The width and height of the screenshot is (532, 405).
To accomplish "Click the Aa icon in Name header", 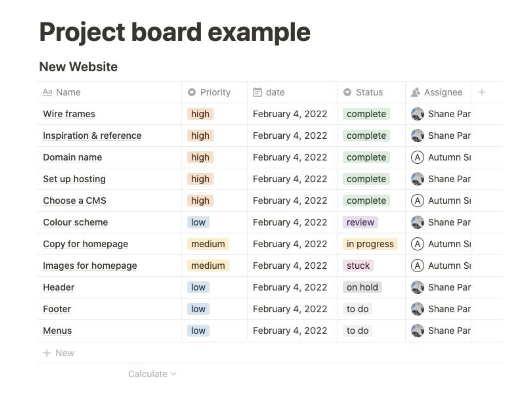I will tap(48, 92).
